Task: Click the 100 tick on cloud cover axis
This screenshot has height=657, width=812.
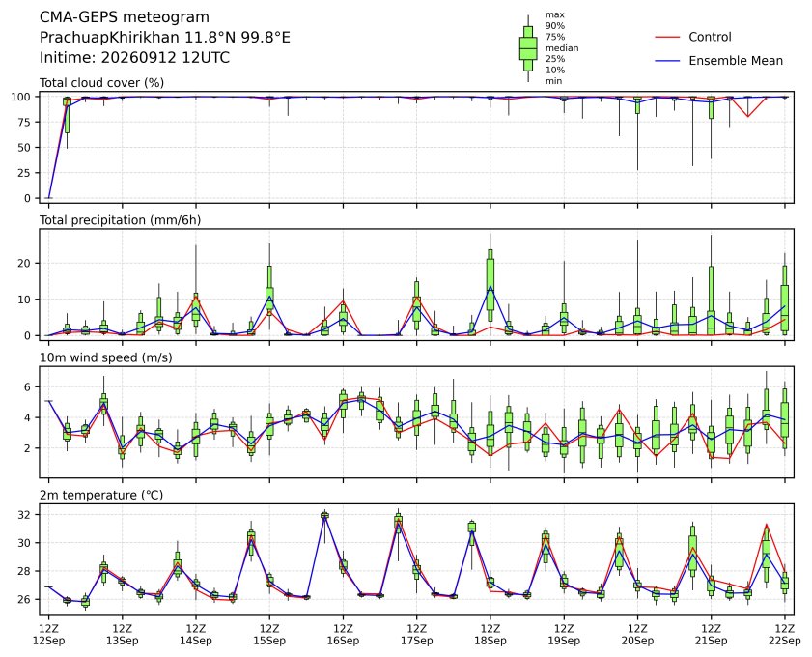Action: (23, 97)
